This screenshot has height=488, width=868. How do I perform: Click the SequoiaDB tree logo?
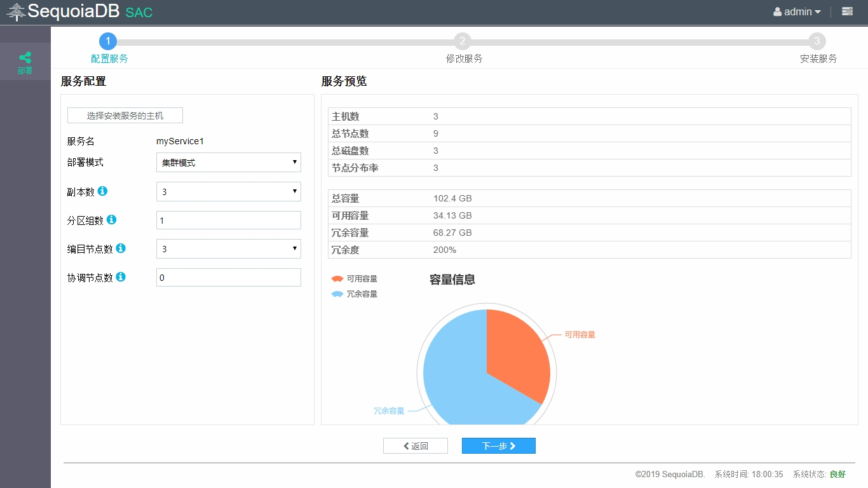coord(16,11)
